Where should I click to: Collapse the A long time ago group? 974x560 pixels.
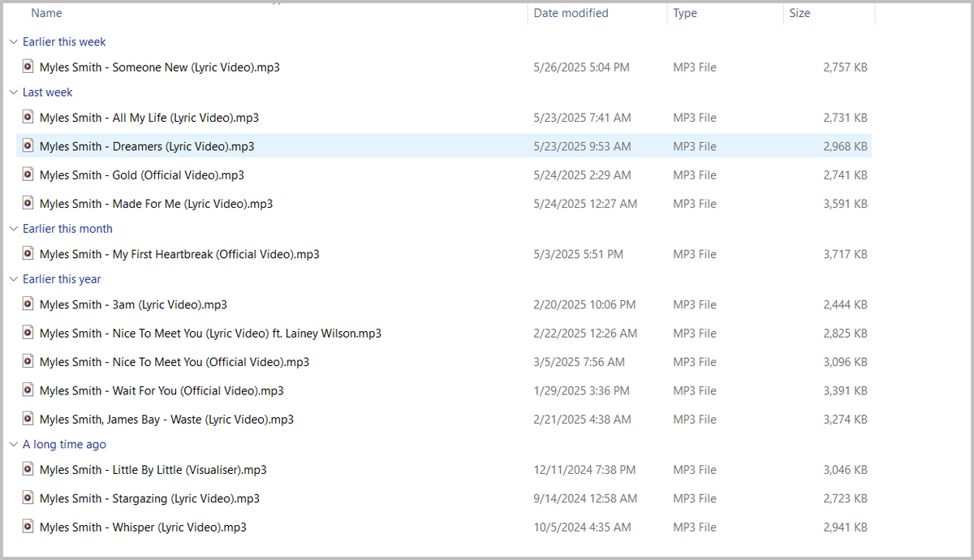(13, 444)
